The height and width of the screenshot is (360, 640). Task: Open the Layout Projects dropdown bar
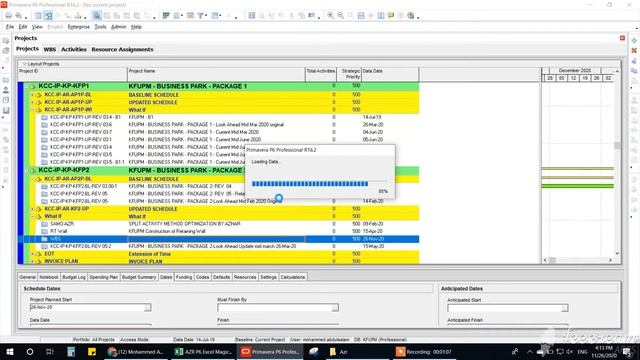tap(41, 64)
